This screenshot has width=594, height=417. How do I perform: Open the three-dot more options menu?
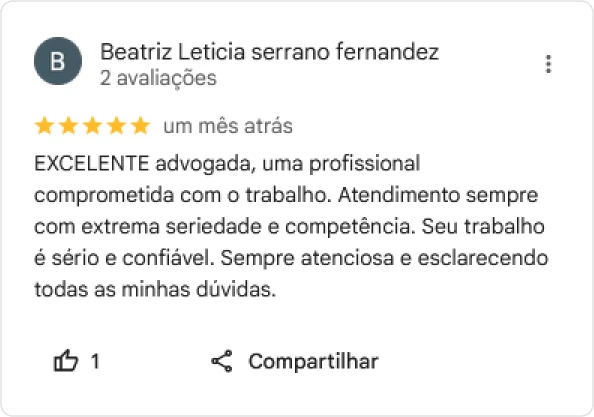click(x=548, y=64)
